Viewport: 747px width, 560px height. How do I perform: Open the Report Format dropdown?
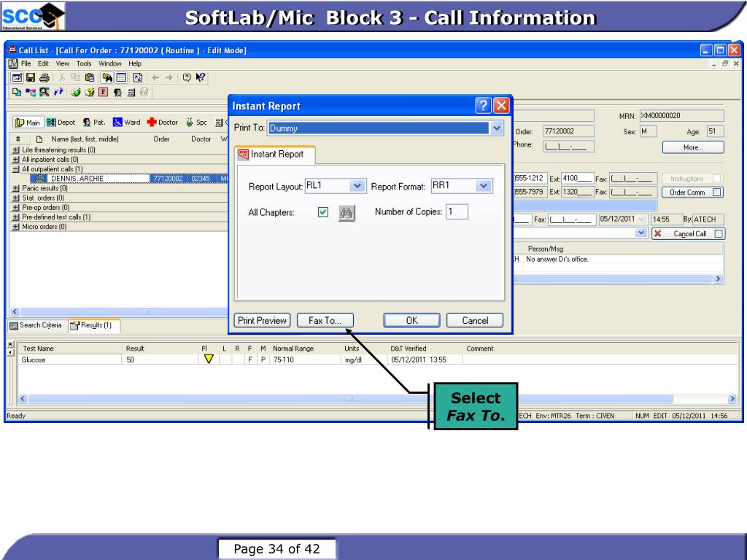pyautogui.click(x=484, y=186)
